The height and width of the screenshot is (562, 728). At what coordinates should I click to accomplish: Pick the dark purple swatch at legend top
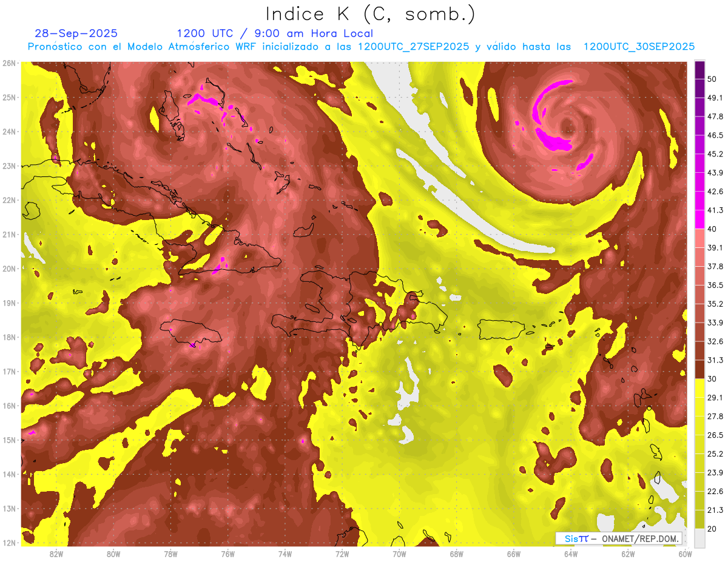pos(699,69)
